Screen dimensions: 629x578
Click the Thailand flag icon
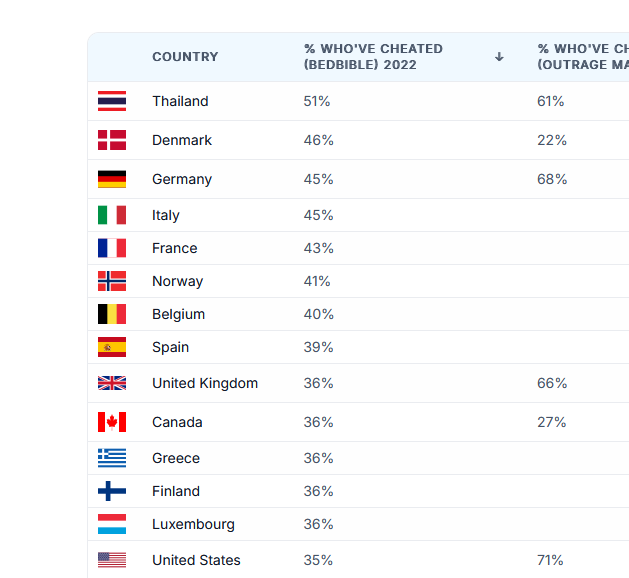112,101
